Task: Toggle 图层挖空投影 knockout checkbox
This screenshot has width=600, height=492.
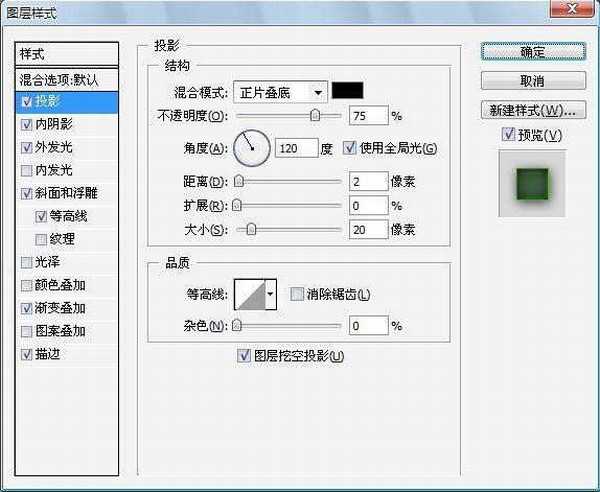Action: click(243, 355)
